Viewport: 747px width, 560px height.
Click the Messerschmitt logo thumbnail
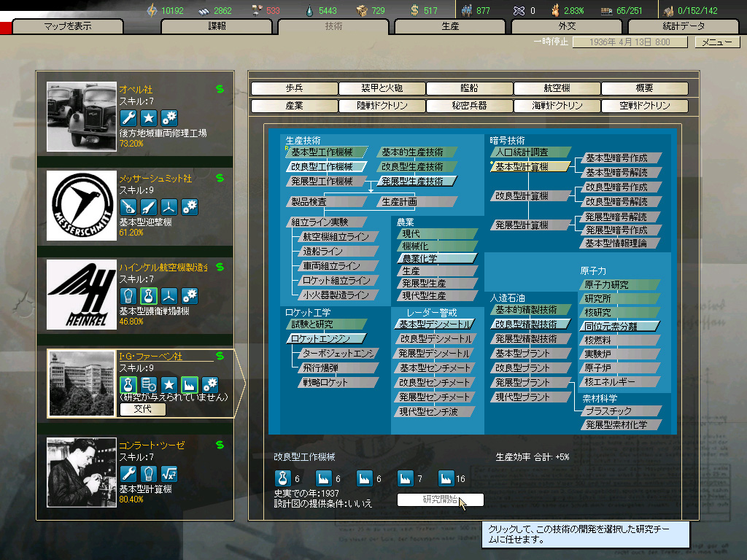[x=82, y=205]
